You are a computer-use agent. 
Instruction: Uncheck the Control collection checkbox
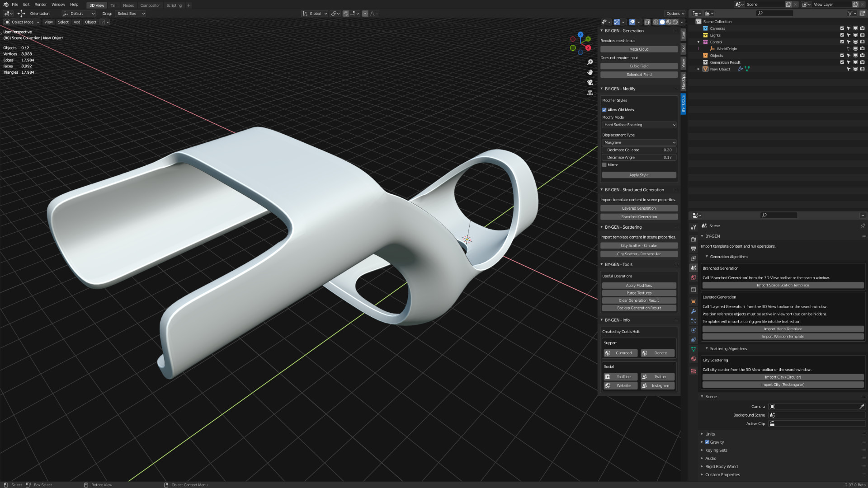point(842,42)
